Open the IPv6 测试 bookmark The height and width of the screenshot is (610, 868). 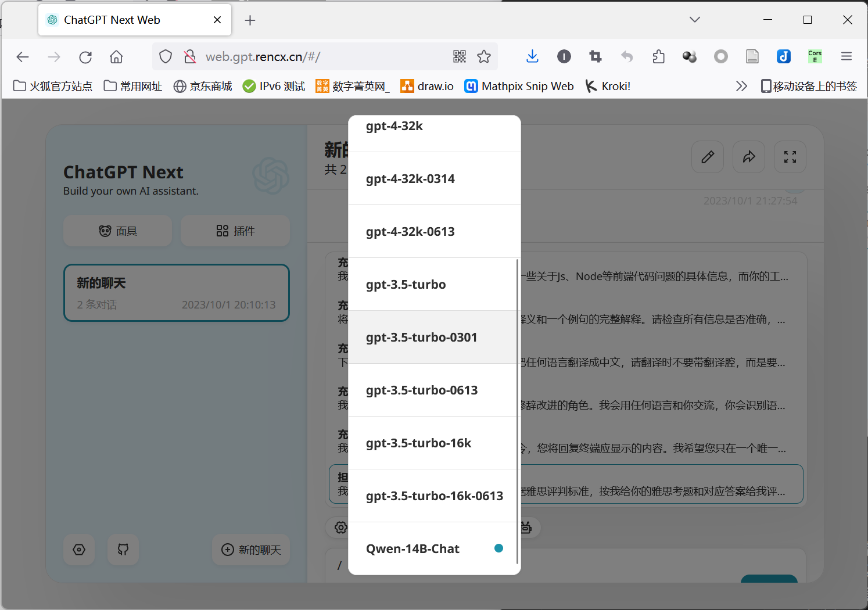click(274, 86)
